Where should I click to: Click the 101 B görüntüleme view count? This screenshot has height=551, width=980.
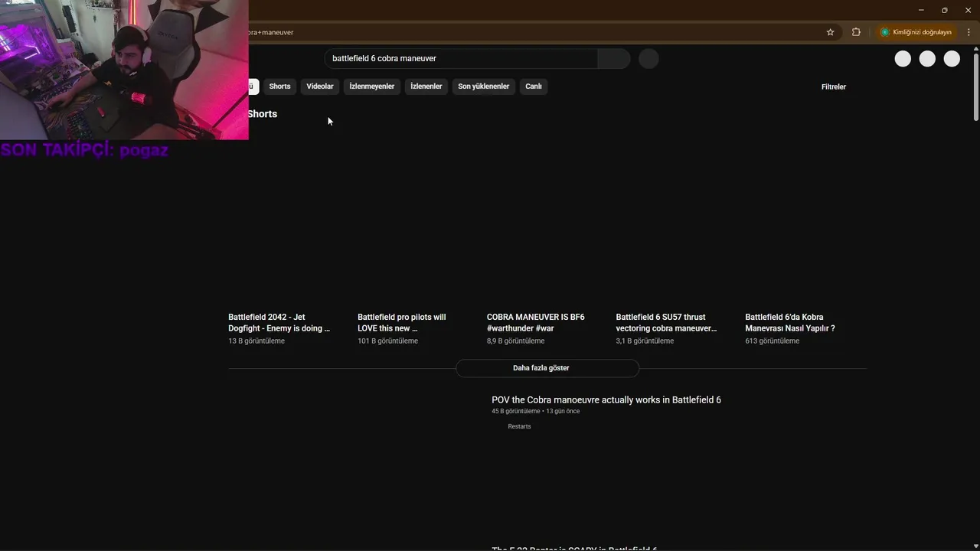coord(387,341)
